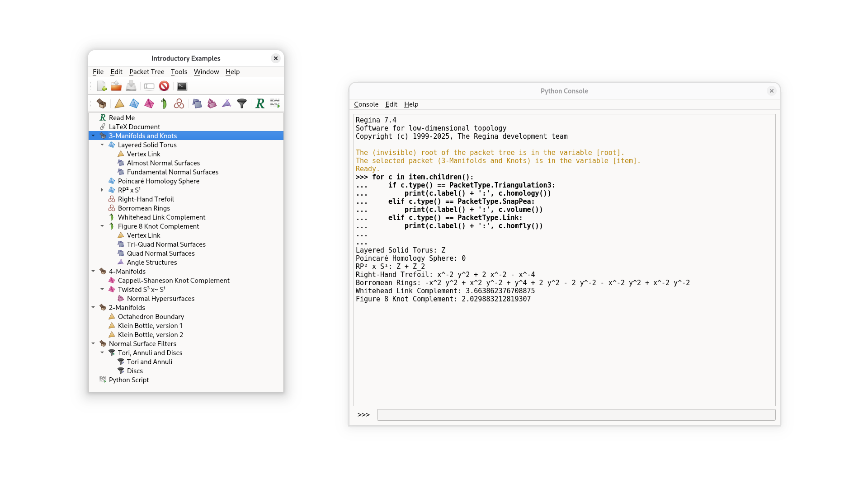Click the new topology data file icon
Viewport: 868px width, 488px height.
(102, 86)
